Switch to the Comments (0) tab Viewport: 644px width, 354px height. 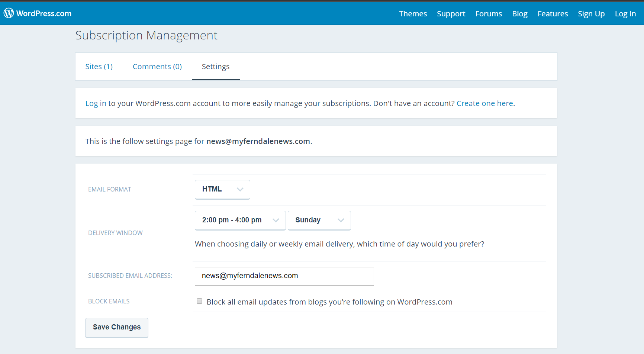[157, 67]
